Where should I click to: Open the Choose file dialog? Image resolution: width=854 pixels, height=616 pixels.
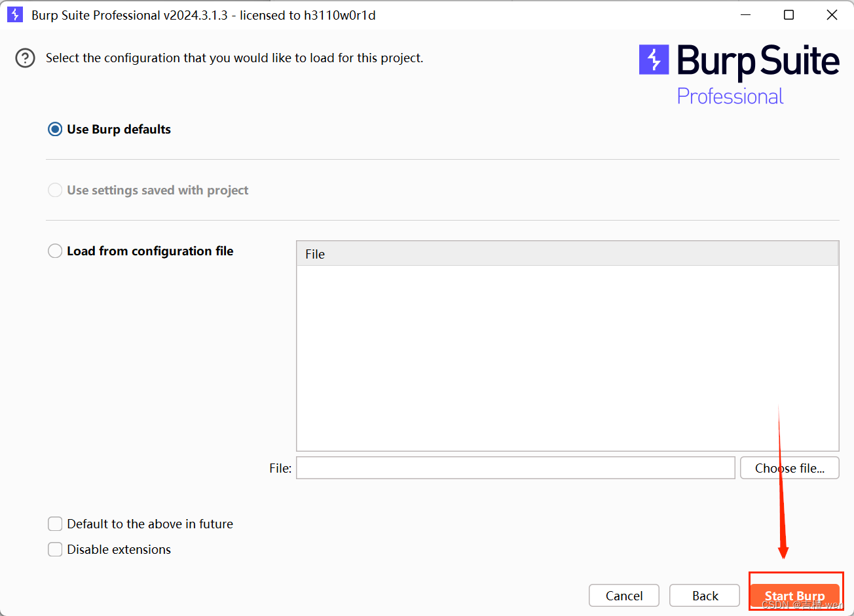[x=789, y=467]
